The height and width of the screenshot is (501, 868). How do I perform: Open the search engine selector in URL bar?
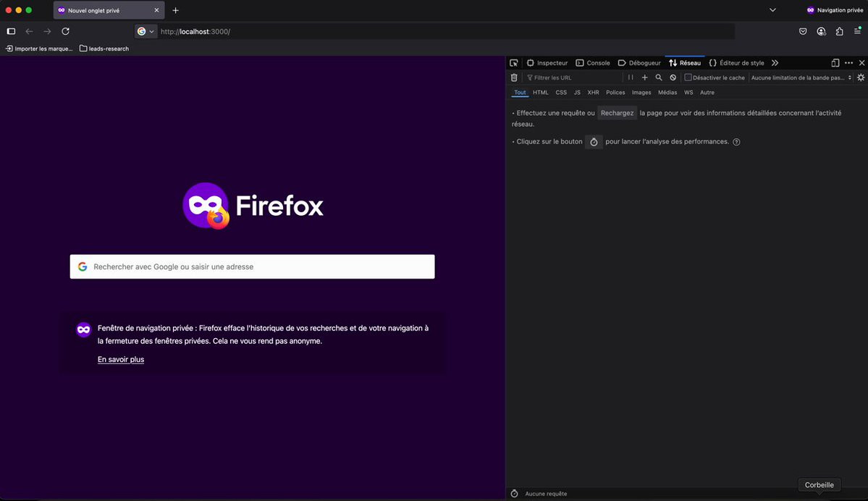[x=146, y=32]
